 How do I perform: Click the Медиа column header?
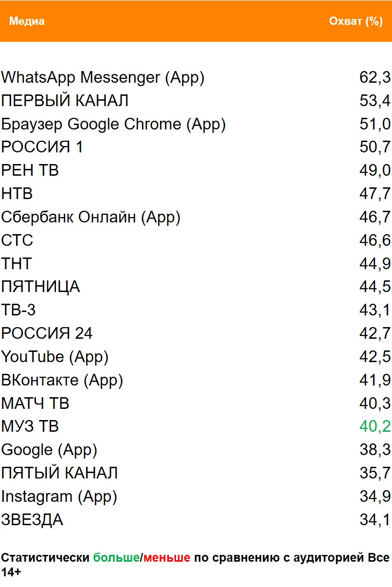pyautogui.click(x=27, y=21)
